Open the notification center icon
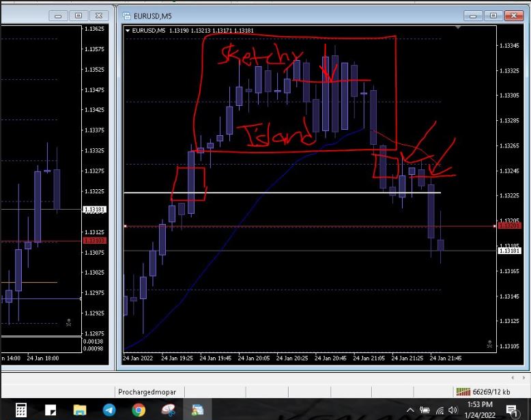This screenshot has height=420, width=531. [511, 410]
